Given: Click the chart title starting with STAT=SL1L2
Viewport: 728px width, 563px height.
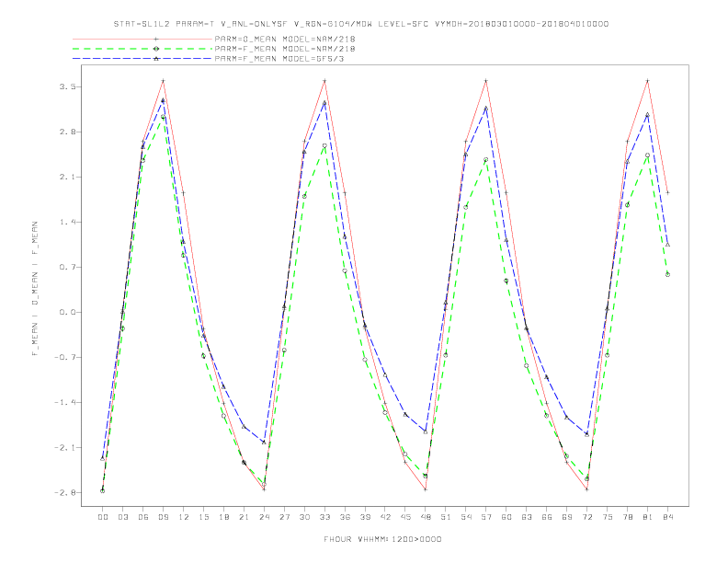Looking at the screenshot, I should (x=361, y=24).
